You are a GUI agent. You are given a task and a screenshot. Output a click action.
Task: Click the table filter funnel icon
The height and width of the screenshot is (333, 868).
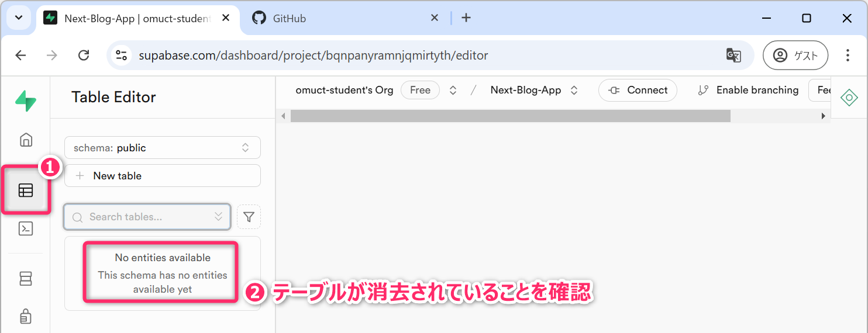249,217
